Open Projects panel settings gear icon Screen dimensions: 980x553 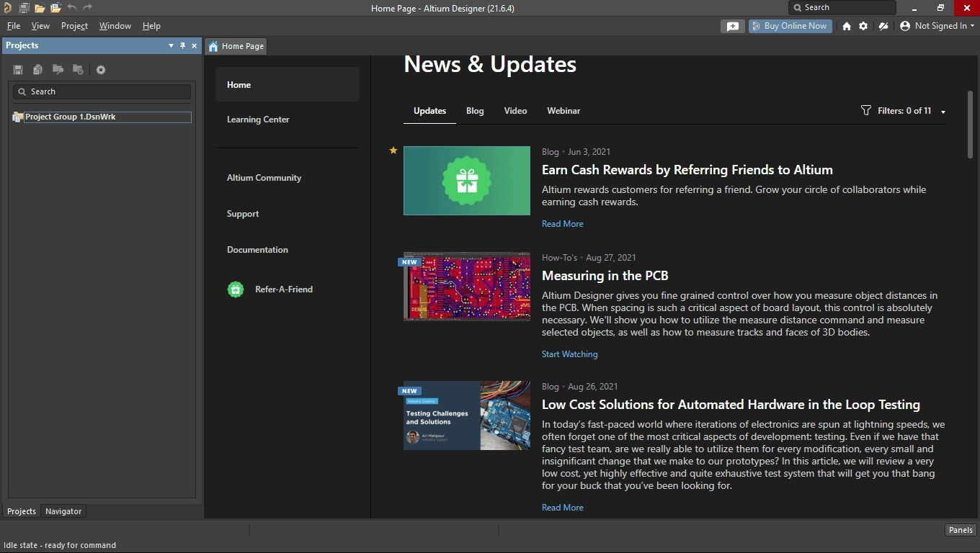coord(101,70)
